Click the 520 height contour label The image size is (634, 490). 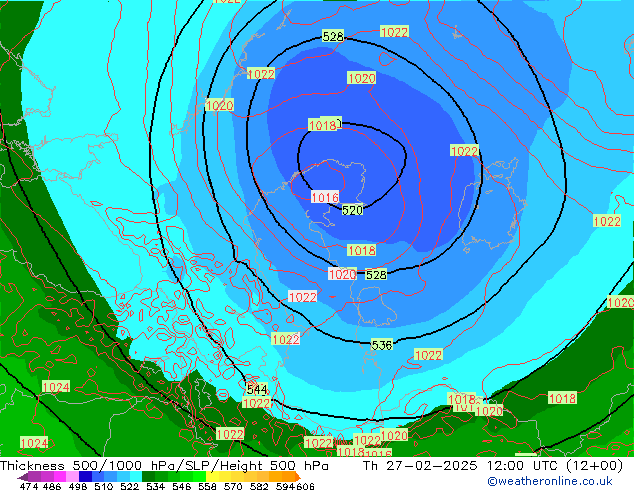tap(352, 210)
